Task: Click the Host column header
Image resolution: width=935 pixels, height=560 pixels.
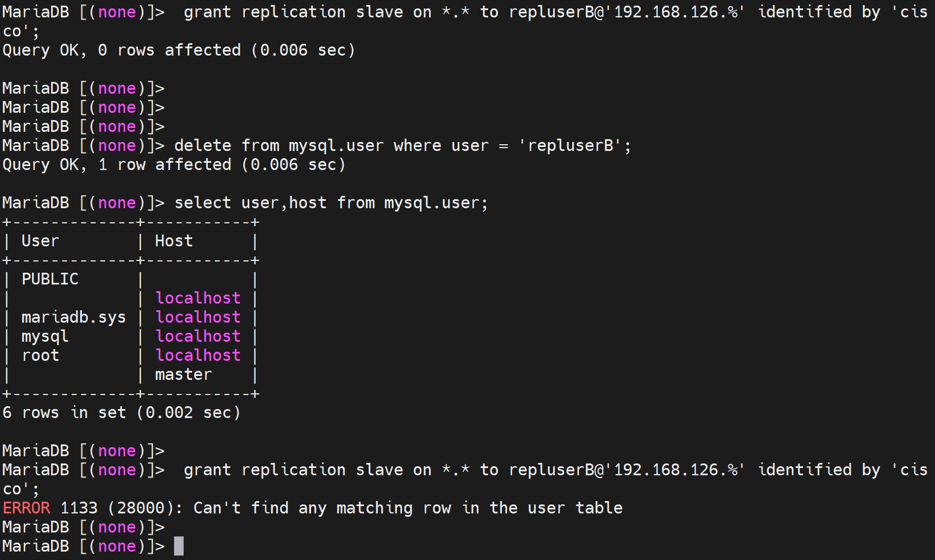Action: [174, 241]
